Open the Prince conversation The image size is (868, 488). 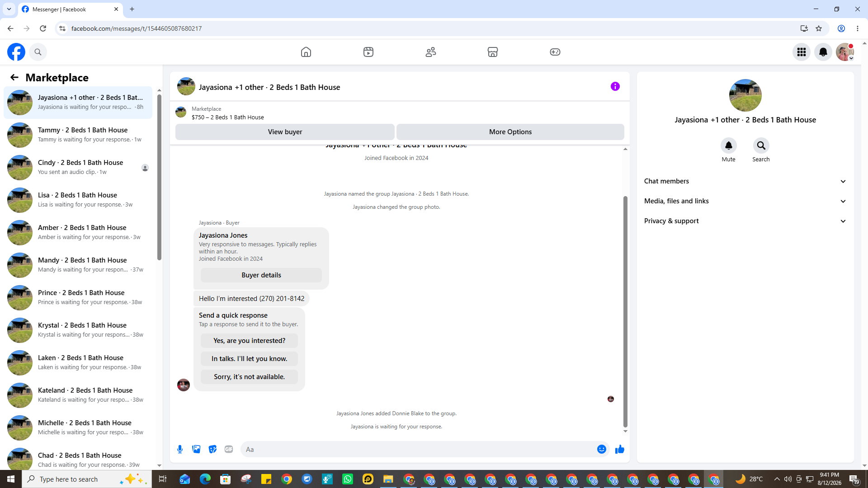point(78,298)
